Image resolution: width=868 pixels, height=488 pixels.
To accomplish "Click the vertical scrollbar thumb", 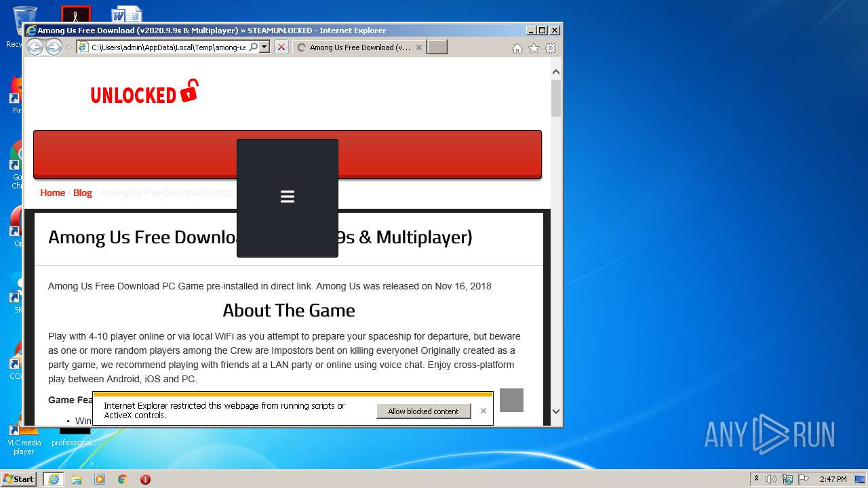I will click(556, 98).
